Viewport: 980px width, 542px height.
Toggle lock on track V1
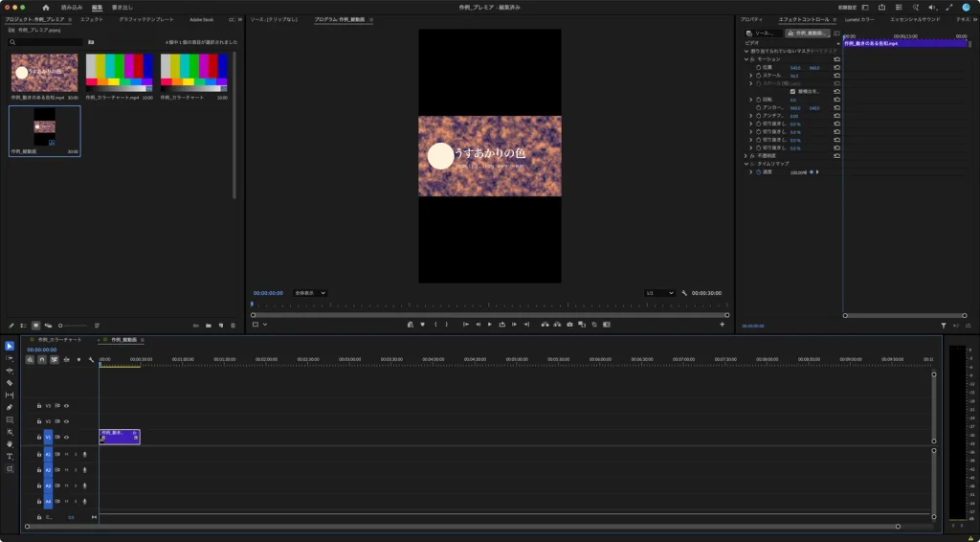click(x=38, y=438)
